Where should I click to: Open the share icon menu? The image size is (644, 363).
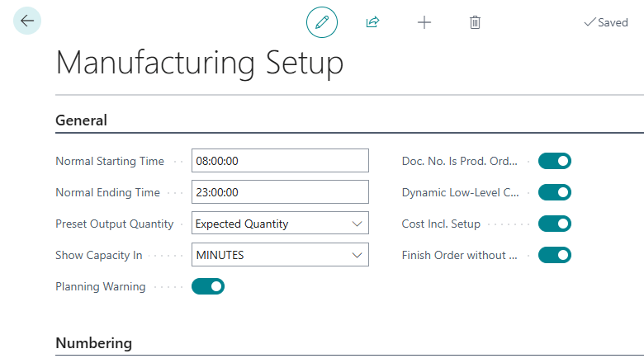tap(372, 22)
